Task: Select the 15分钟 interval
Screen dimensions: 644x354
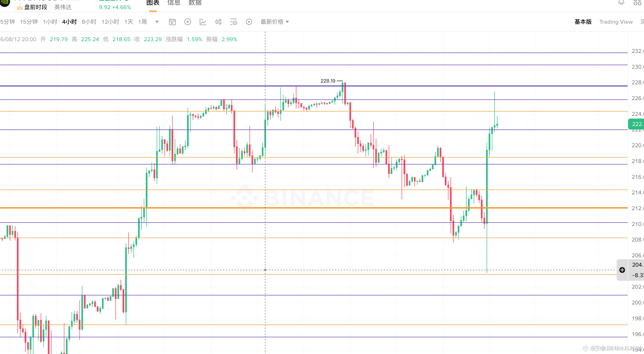Action: (x=29, y=22)
